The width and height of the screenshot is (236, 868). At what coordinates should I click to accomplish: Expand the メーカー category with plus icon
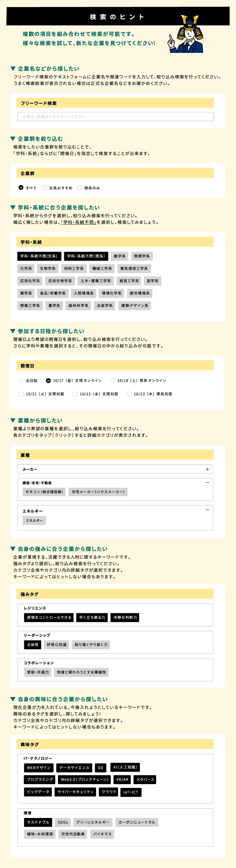pyautogui.click(x=207, y=469)
